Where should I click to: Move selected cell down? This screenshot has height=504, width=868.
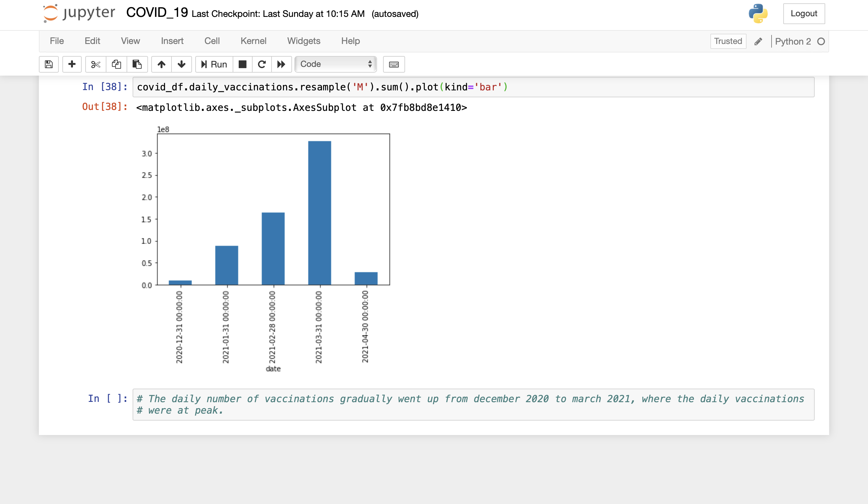pos(181,64)
